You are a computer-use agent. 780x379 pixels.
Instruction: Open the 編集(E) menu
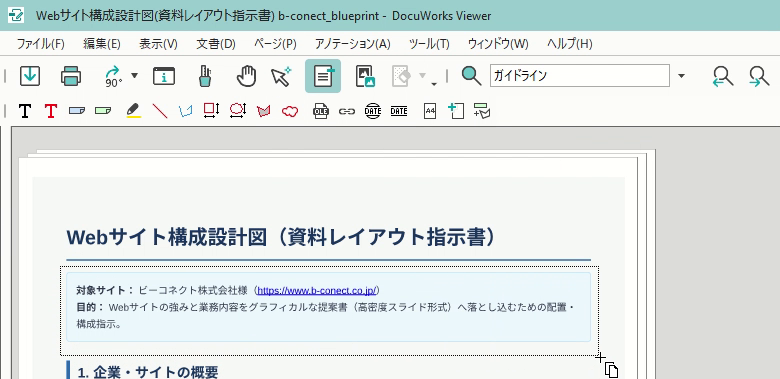click(x=102, y=44)
